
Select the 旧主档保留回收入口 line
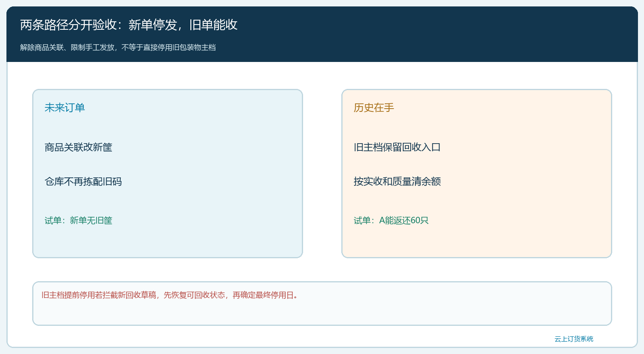(x=397, y=147)
